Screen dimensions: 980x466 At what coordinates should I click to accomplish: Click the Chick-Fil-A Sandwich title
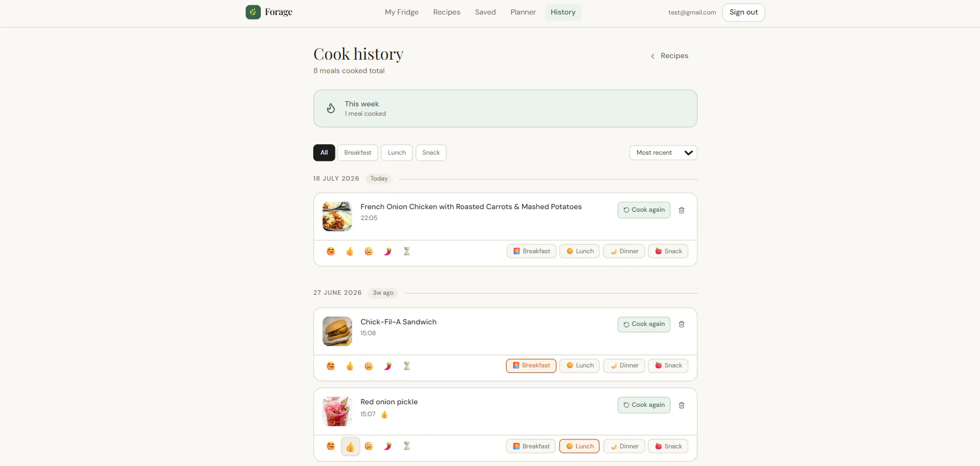click(x=398, y=322)
